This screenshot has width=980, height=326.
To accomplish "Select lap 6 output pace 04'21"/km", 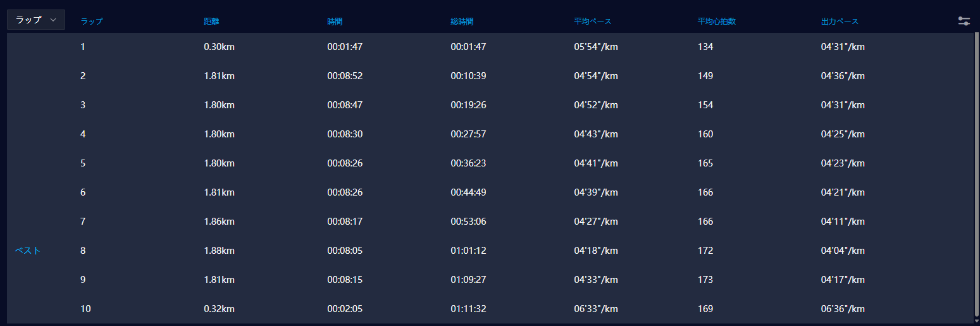I will coord(843,192).
